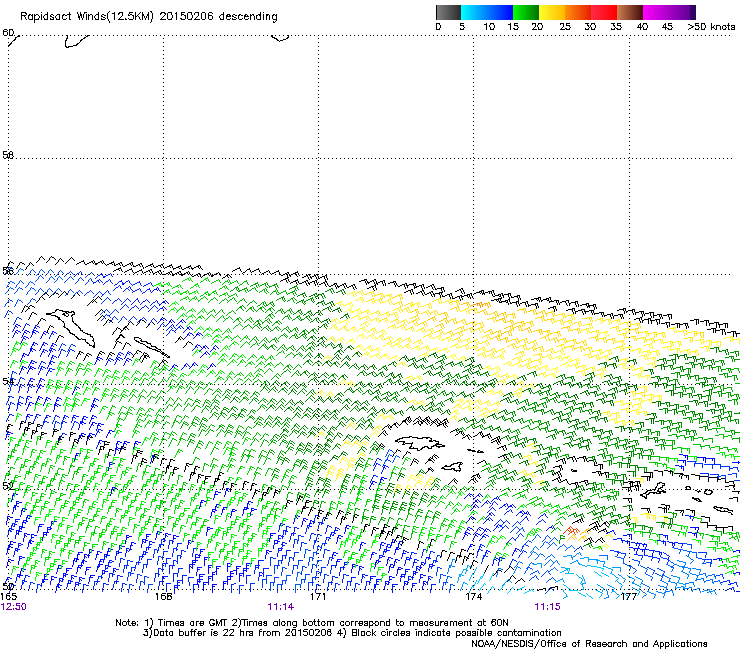Click the '58' latitude label
The width and height of the screenshot is (740, 650).
click(x=8, y=155)
